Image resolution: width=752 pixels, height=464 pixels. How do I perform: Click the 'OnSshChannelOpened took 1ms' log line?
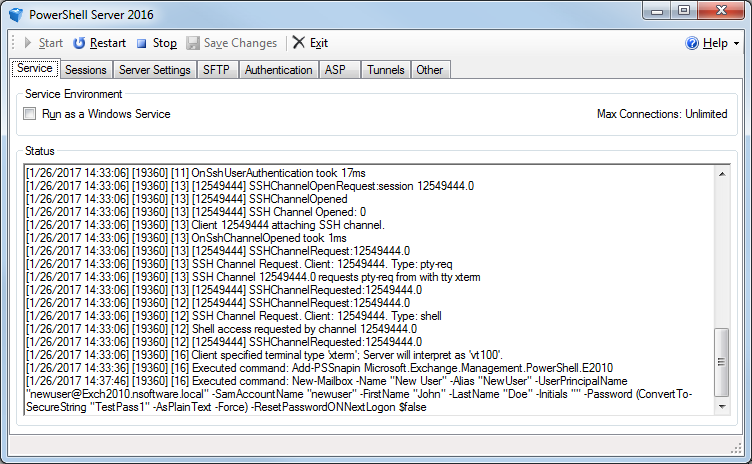pos(186,238)
